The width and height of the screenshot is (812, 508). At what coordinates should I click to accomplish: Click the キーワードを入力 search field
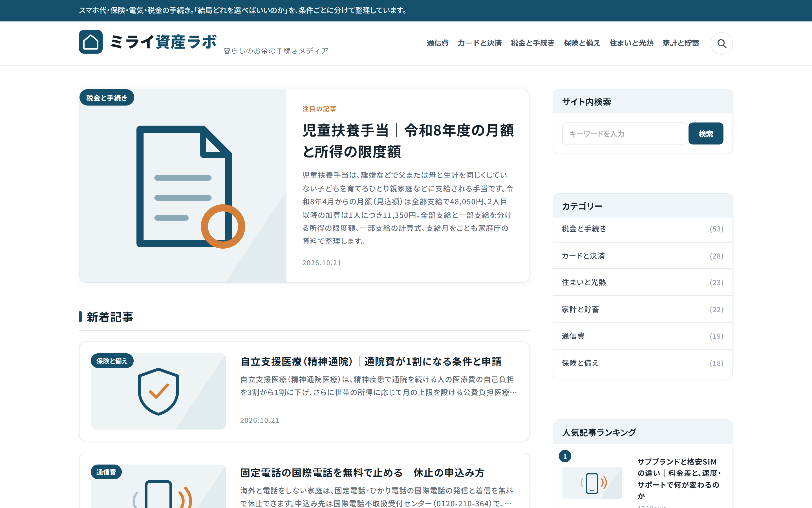pyautogui.click(x=625, y=133)
